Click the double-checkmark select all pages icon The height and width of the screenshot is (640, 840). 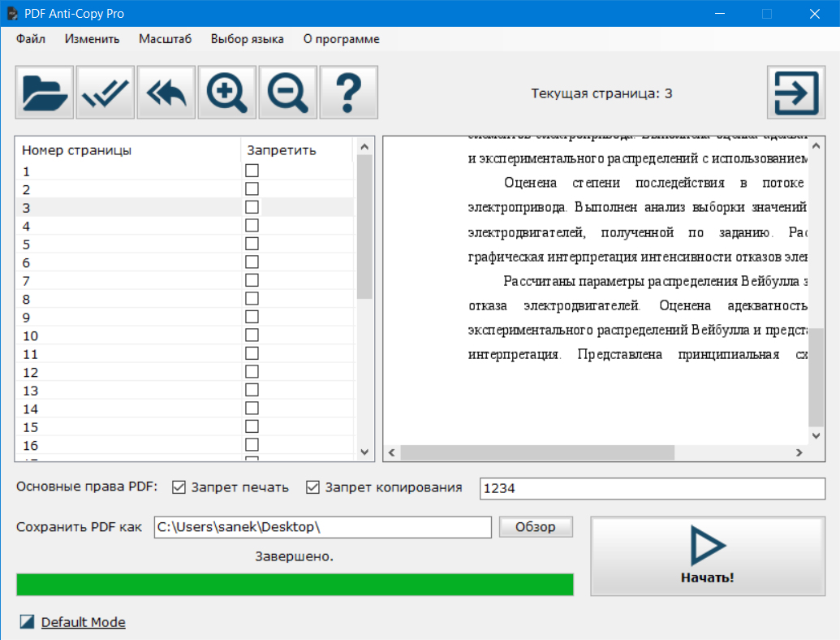click(x=106, y=93)
